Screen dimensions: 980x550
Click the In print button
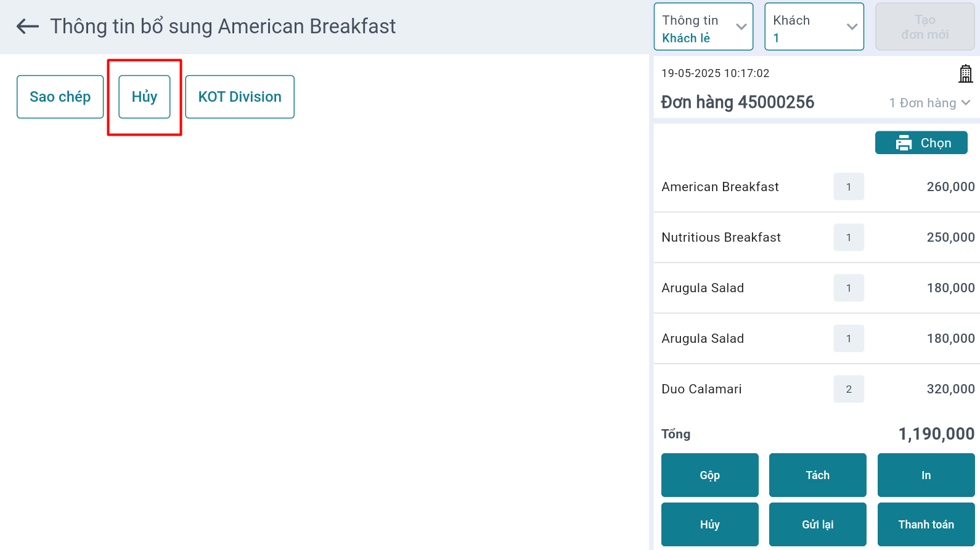pyautogui.click(x=926, y=475)
